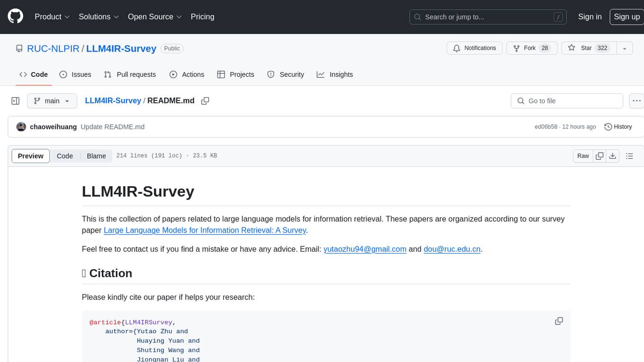Open the Large Language Models survey paper link
The width and height of the screenshot is (644, 362).
205,230
